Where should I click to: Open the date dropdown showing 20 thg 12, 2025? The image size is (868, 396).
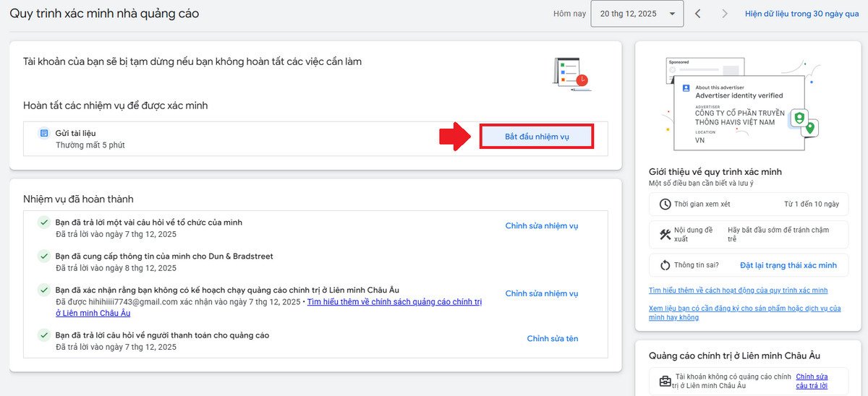pyautogui.click(x=637, y=14)
